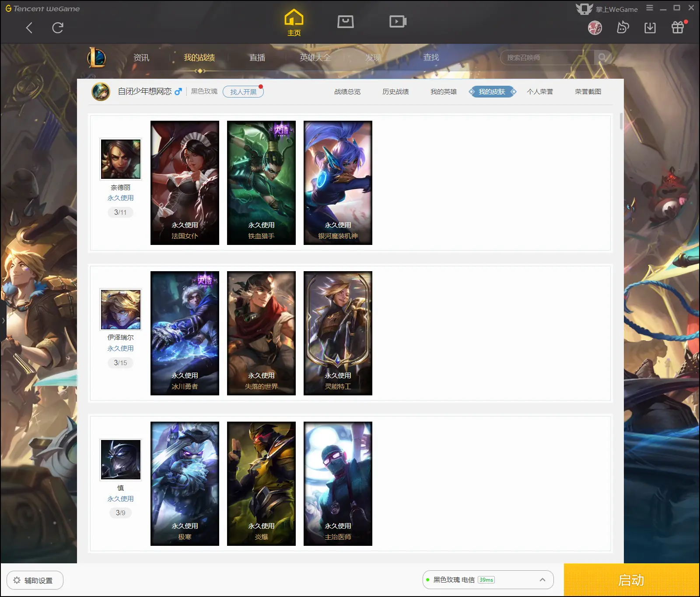Open the 法国女仆 skin card
The image size is (700, 597).
185,183
